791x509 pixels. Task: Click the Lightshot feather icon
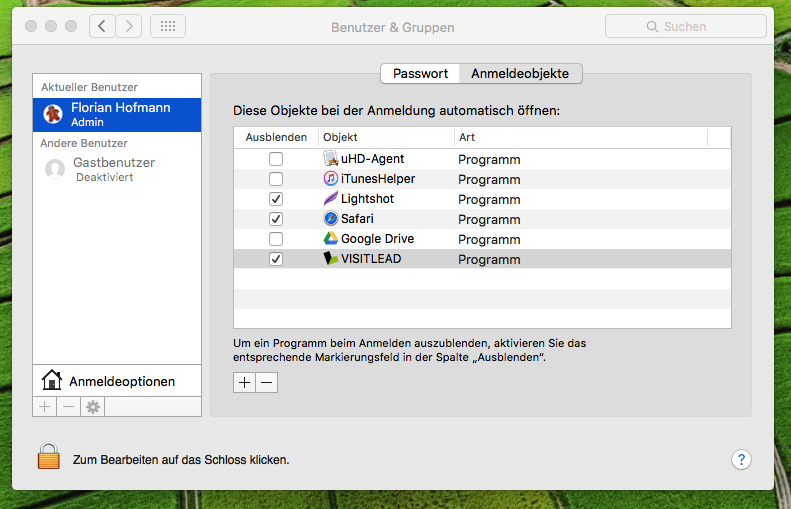[x=330, y=198]
